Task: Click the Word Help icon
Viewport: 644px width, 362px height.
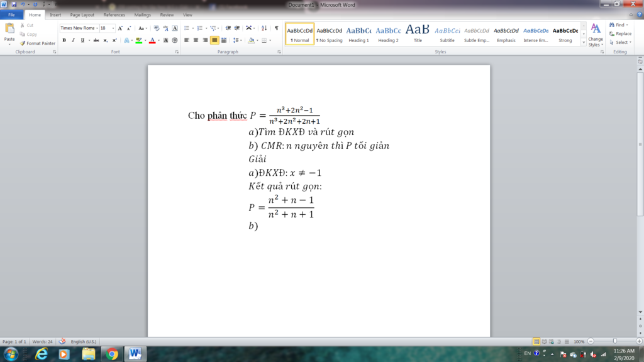Action: coord(640,15)
